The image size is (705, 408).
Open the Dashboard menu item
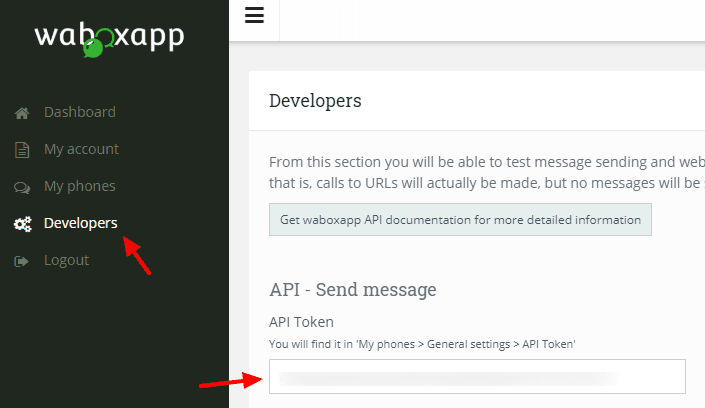(80, 112)
